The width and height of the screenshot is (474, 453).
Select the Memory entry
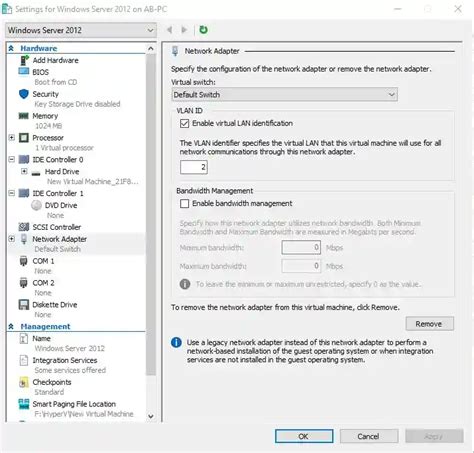point(45,116)
